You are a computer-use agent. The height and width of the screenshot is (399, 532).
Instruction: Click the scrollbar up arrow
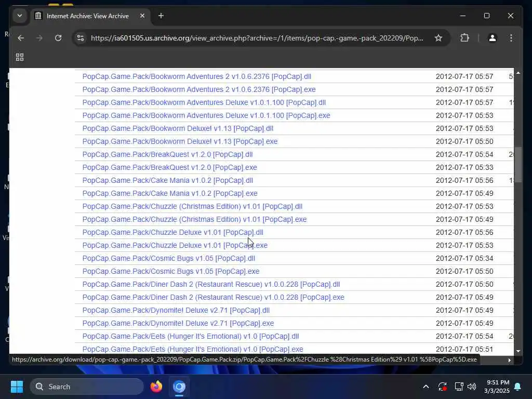point(518,73)
